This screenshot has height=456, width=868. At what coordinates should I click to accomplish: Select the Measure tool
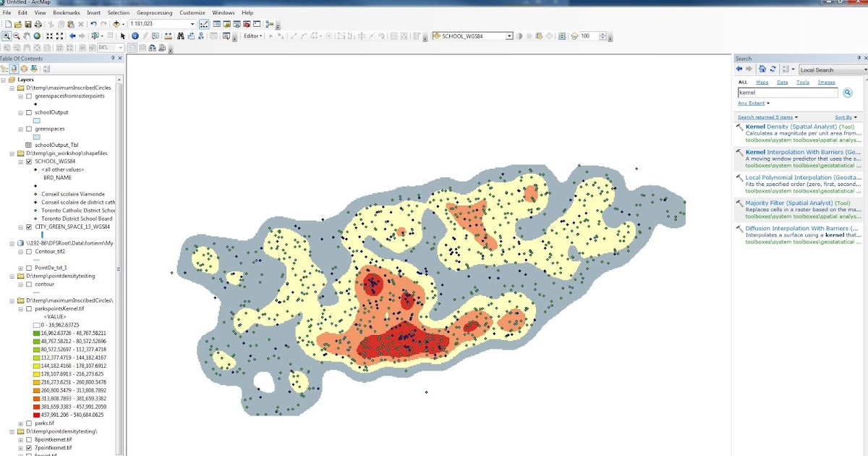click(167, 35)
